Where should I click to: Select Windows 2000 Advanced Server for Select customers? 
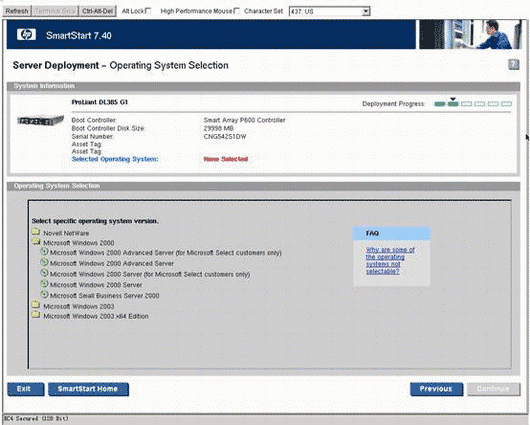point(166,253)
